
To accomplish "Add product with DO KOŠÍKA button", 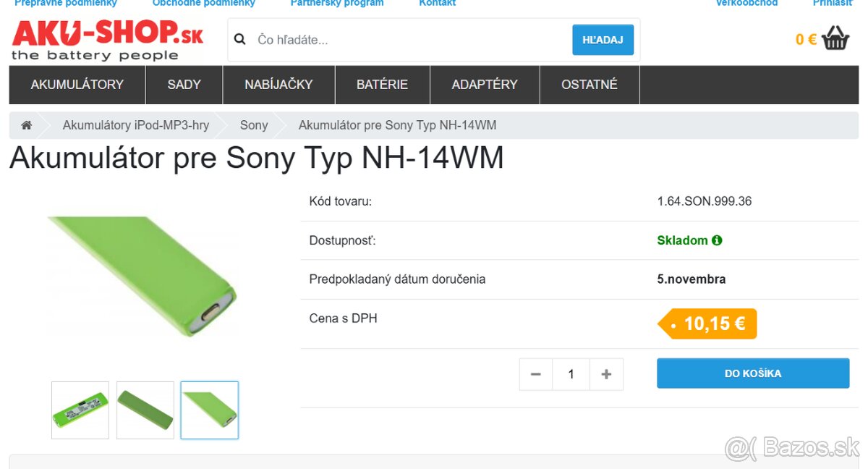I will point(752,373).
